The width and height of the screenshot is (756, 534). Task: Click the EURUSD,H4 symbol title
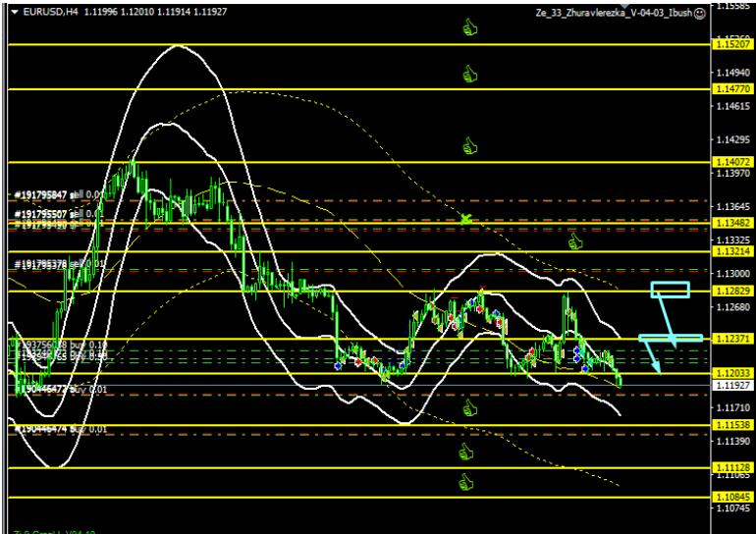tap(51, 12)
